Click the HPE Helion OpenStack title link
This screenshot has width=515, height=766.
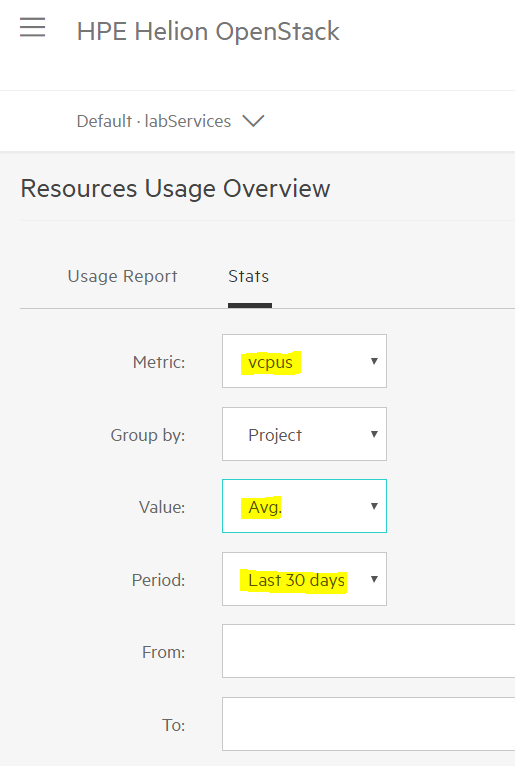click(208, 31)
